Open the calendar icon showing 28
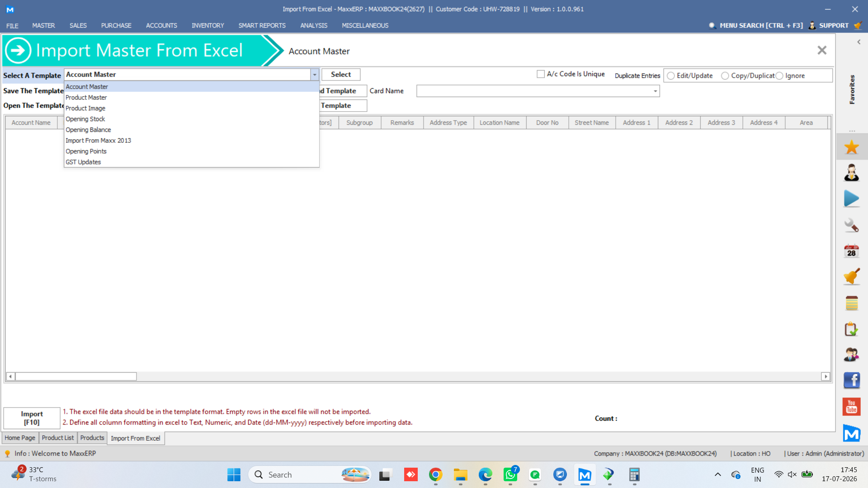Image resolution: width=868 pixels, height=488 pixels. tap(851, 251)
